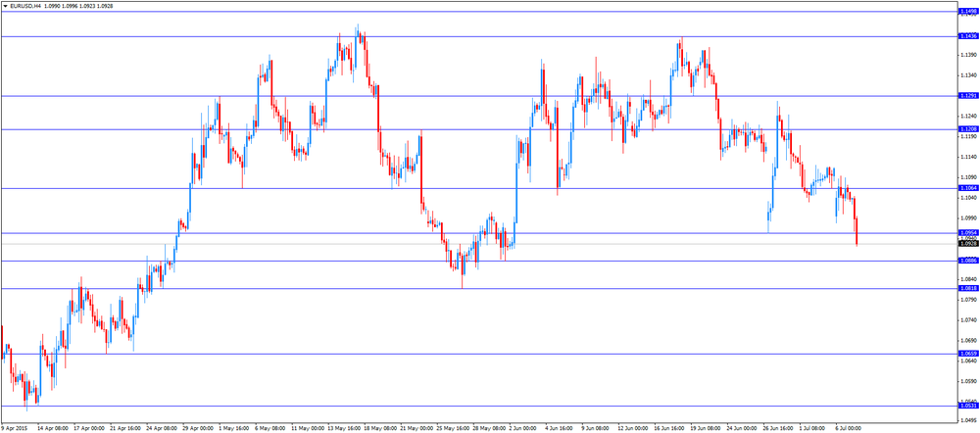Select the 1.1208 horizontal line price tag
Image resolution: width=980 pixels, height=433 pixels.
click(x=967, y=129)
